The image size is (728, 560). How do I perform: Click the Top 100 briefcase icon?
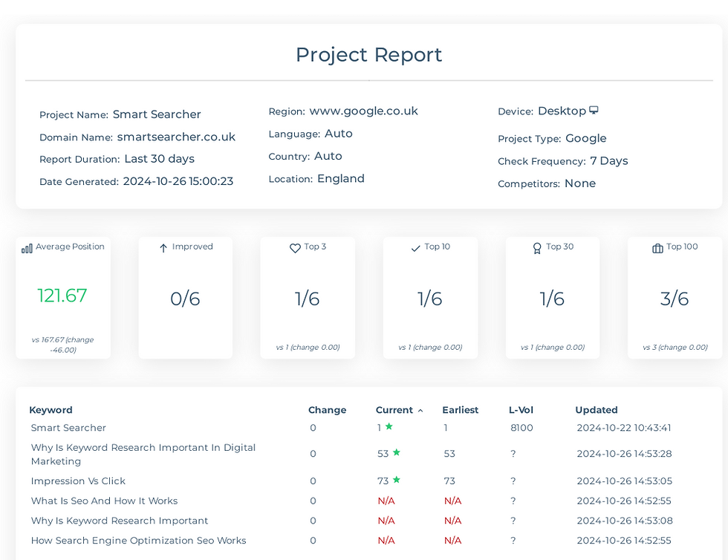[x=657, y=248]
